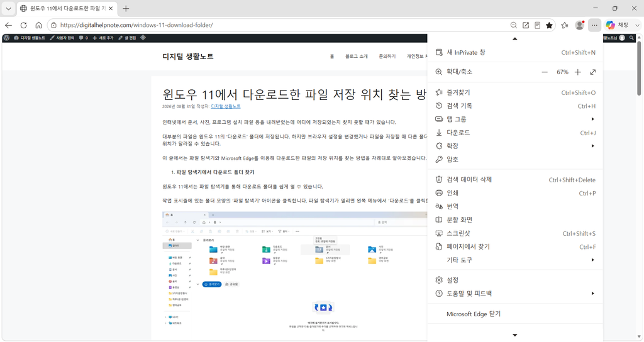Open 사용자 정의 in admin bar
Viewport: 644px width, 342px height.
click(x=62, y=38)
